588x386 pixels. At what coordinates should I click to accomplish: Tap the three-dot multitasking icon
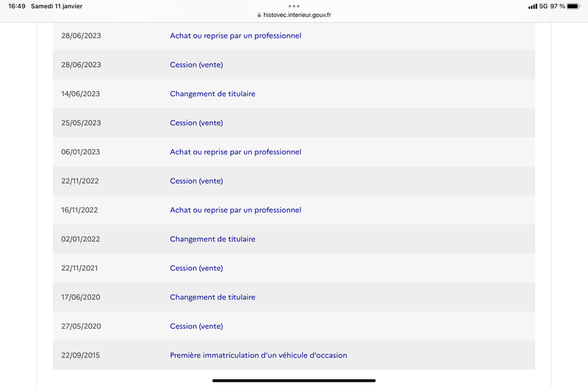294,6
